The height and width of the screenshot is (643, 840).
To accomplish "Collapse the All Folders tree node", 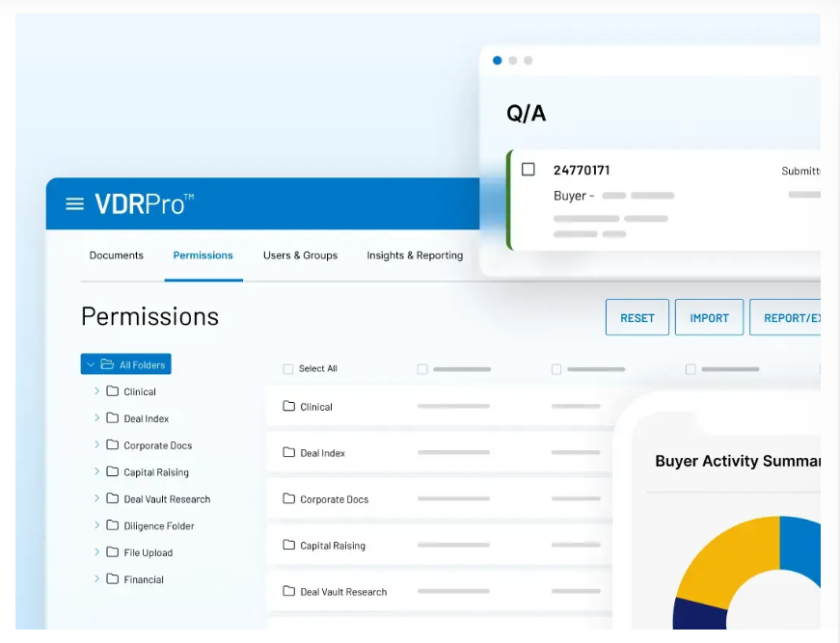I will pos(91,364).
